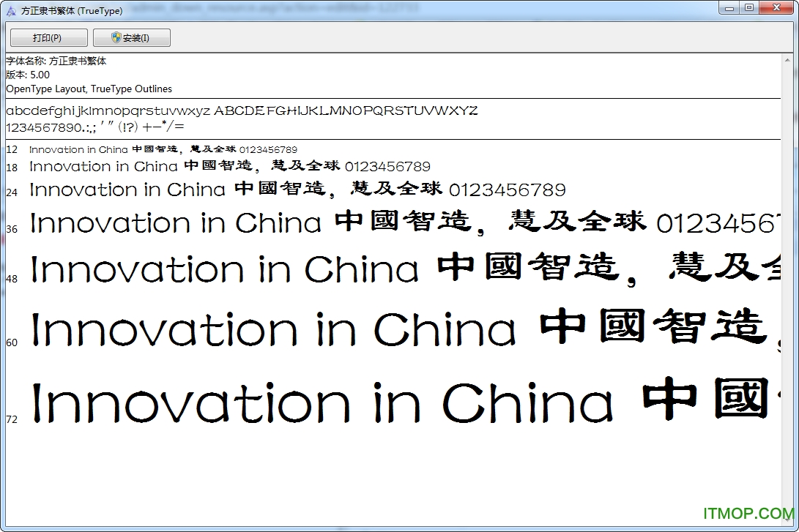The image size is (799, 532).
Task: Select the 12 point size label
Action: coord(12,150)
